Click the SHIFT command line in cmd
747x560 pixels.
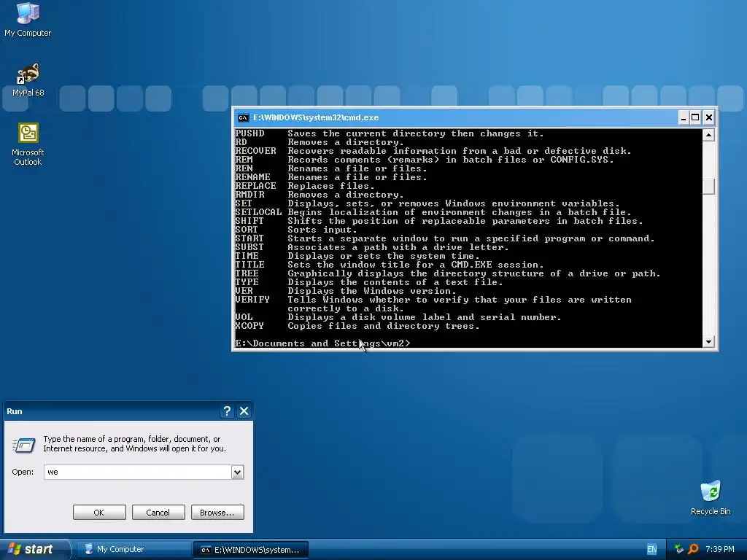tap(439, 221)
